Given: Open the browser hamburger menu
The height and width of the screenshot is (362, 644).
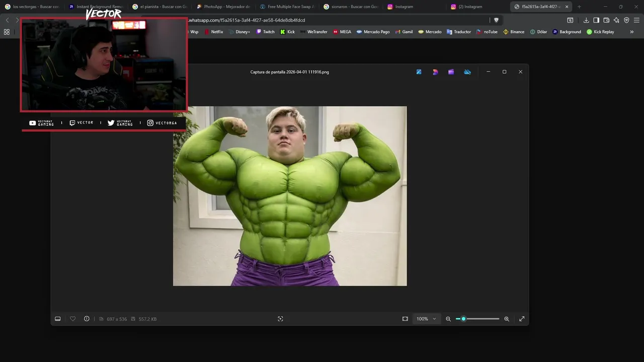Looking at the screenshot, I should 636,20.
